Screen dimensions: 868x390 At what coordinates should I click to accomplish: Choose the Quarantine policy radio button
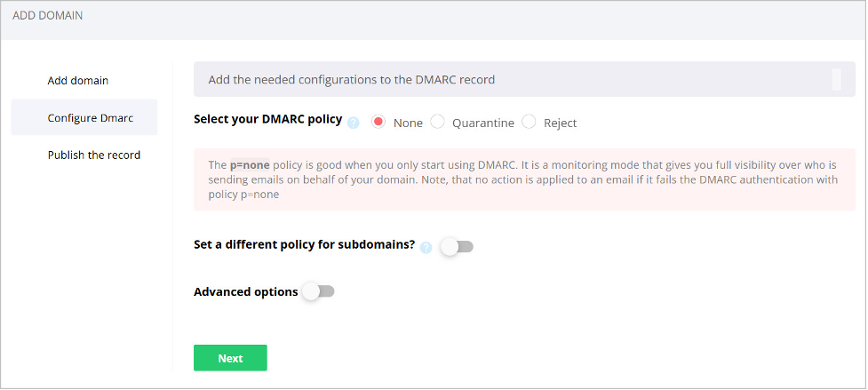coord(437,122)
